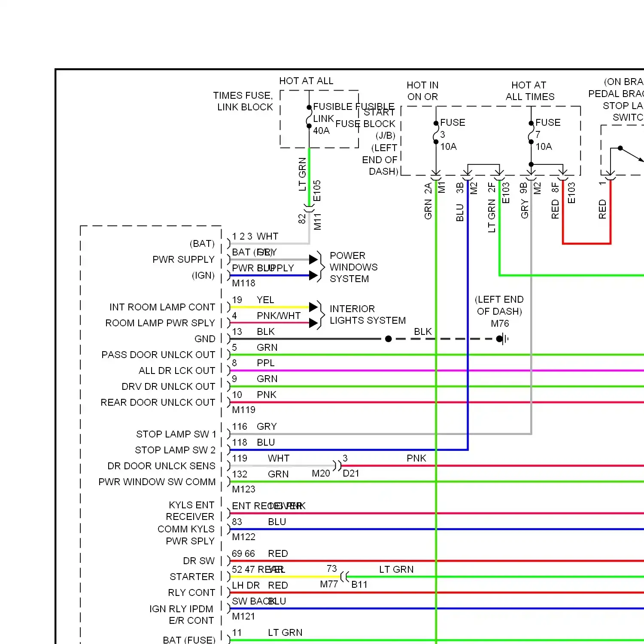This screenshot has height=644, width=644.
Task: Click the 'PASS DOOR UNLCK OUT' pin name
Action: [x=158, y=355]
